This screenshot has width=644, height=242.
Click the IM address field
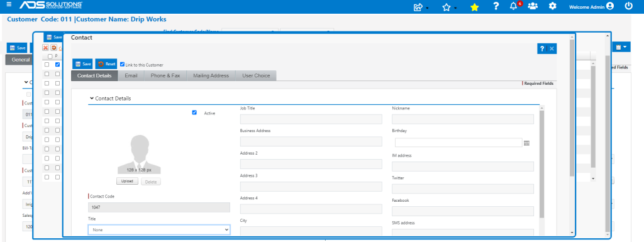pyautogui.click(x=463, y=167)
